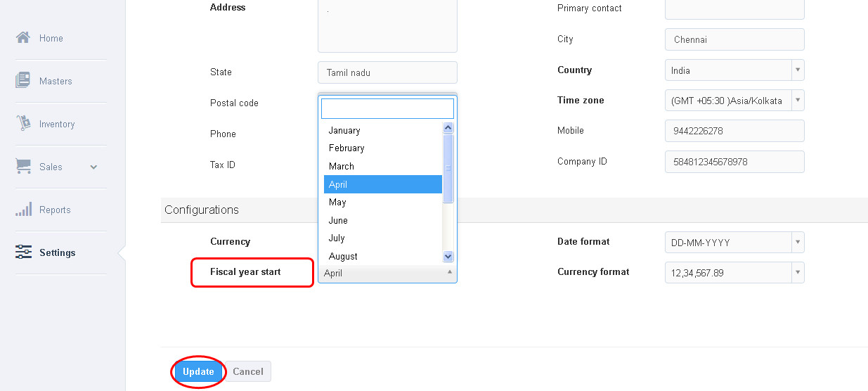The height and width of the screenshot is (391, 868).
Task: Expand the Sales submenu chevron
Action: point(93,167)
